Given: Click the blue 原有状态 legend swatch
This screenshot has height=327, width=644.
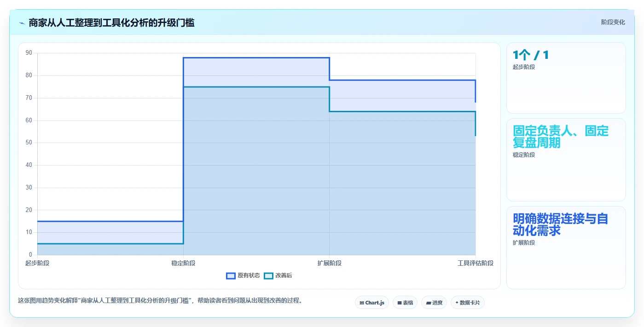Looking at the screenshot, I should click(231, 275).
